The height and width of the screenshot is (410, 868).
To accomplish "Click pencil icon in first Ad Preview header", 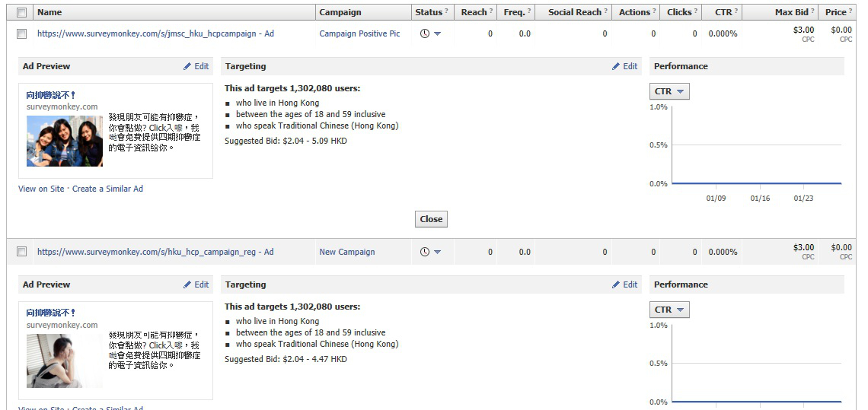I will tap(187, 67).
